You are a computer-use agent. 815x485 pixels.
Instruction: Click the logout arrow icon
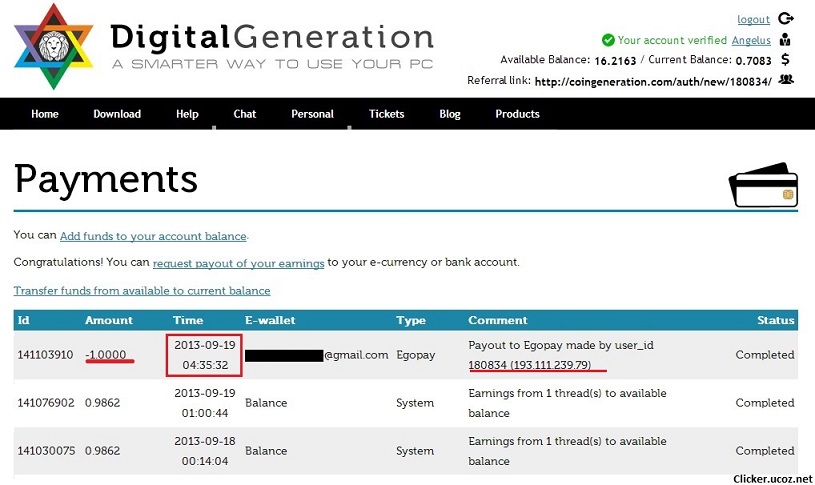coord(785,19)
